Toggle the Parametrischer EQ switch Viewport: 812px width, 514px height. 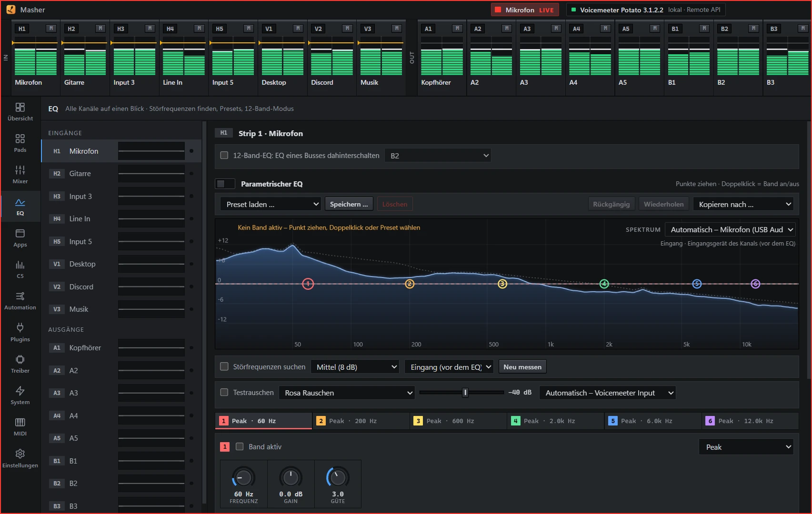click(225, 184)
